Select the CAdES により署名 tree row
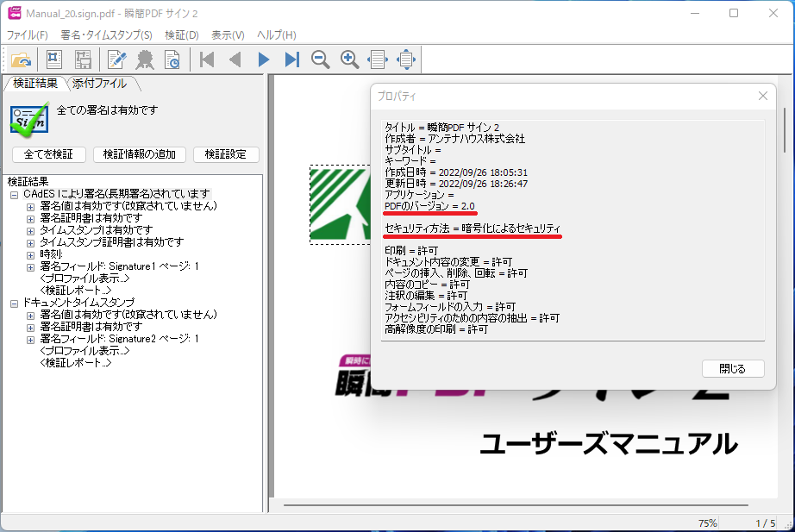Viewport: 795px width, 532px height. (116, 194)
